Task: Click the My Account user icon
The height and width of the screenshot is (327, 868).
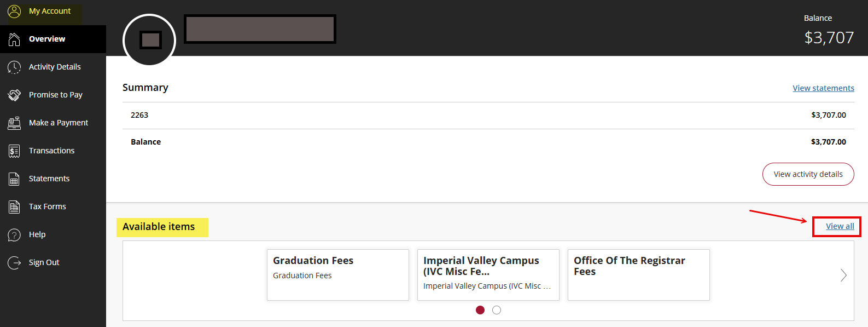Action: pyautogui.click(x=14, y=11)
